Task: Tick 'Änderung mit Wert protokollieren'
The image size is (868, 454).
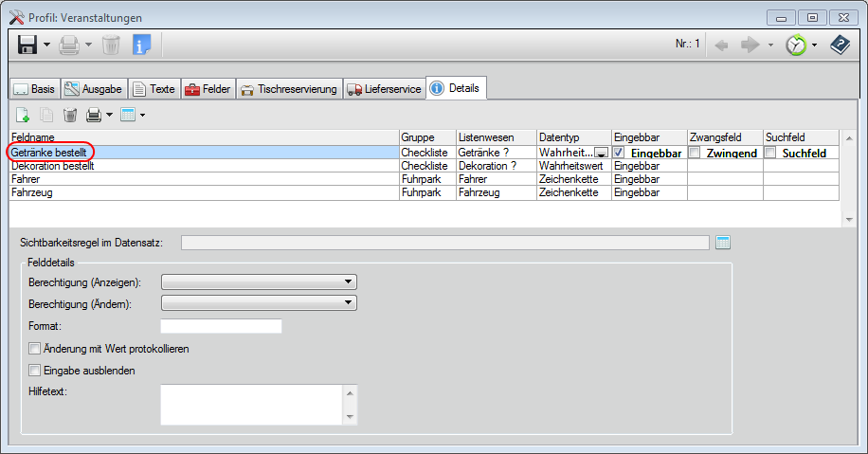Action: coord(35,349)
